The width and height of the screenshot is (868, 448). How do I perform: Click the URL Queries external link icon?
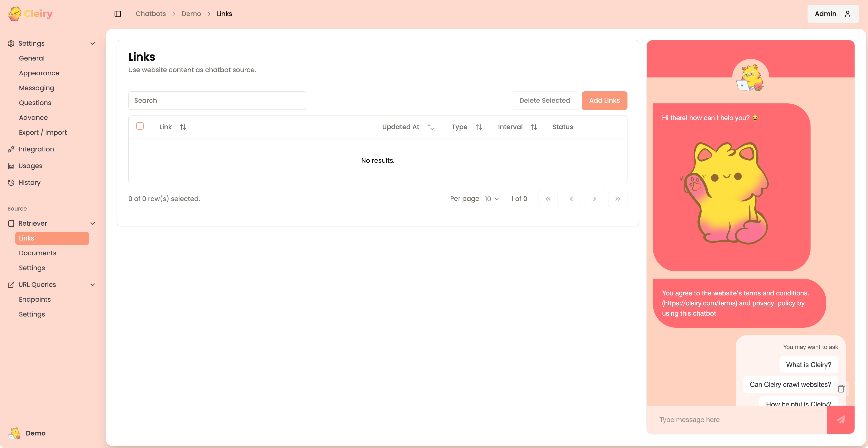(11, 285)
